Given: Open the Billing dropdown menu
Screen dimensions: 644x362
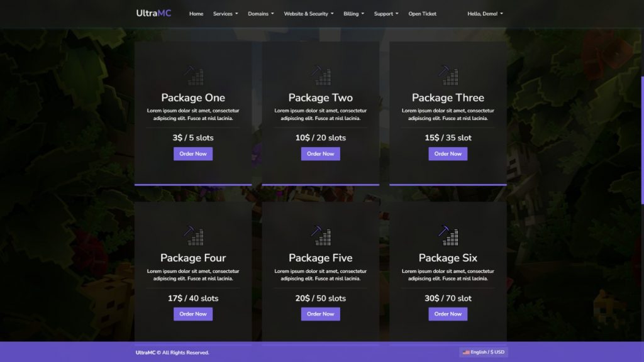Looking at the screenshot, I should 353,14.
